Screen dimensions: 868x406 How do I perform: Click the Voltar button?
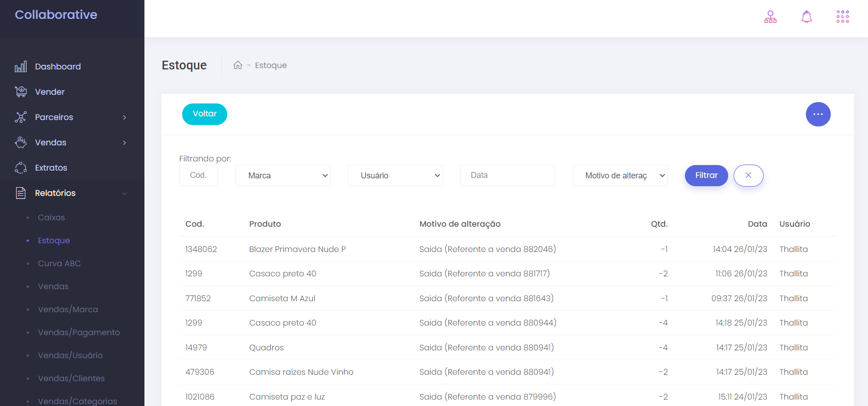(x=205, y=114)
